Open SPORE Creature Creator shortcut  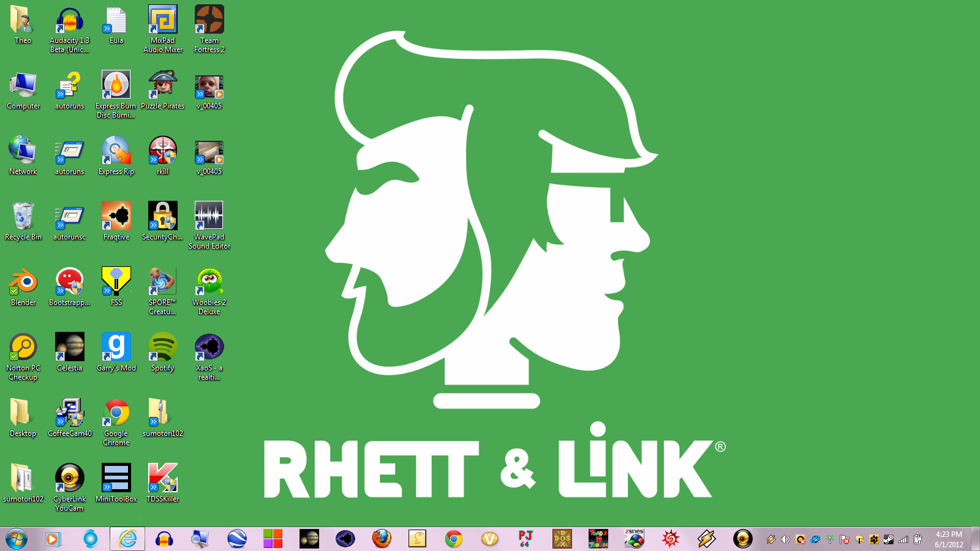coord(162,282)
